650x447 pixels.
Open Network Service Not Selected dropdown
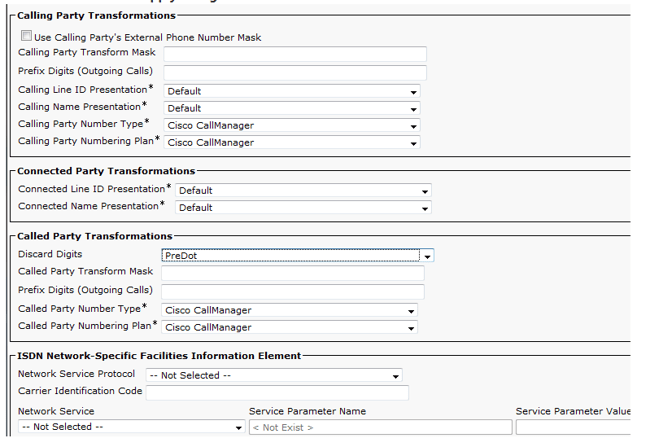[132, 427]
